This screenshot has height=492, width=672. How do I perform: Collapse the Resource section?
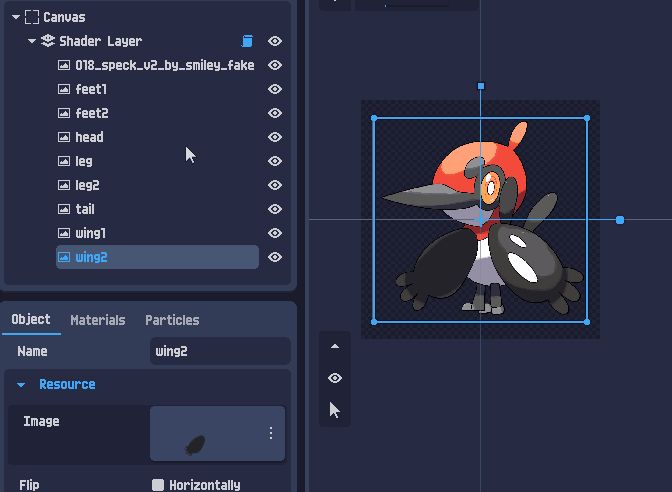tap(21, 385)
